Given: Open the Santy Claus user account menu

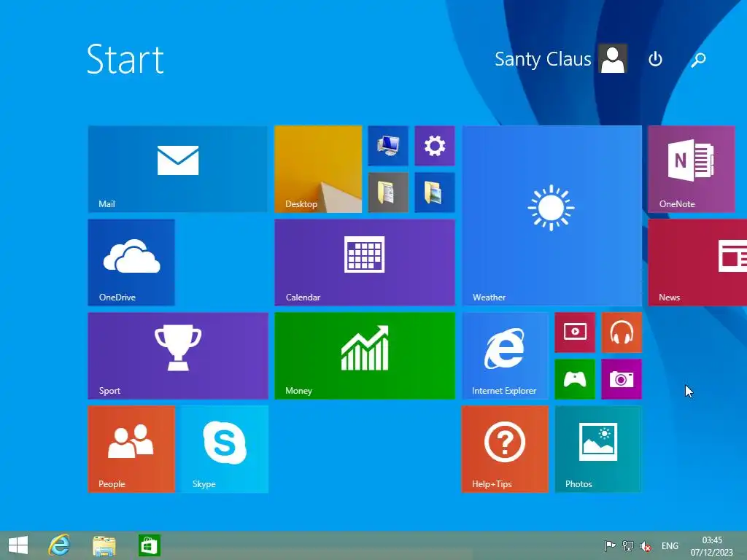Looking at the screenshot, I should pos(561,59).
